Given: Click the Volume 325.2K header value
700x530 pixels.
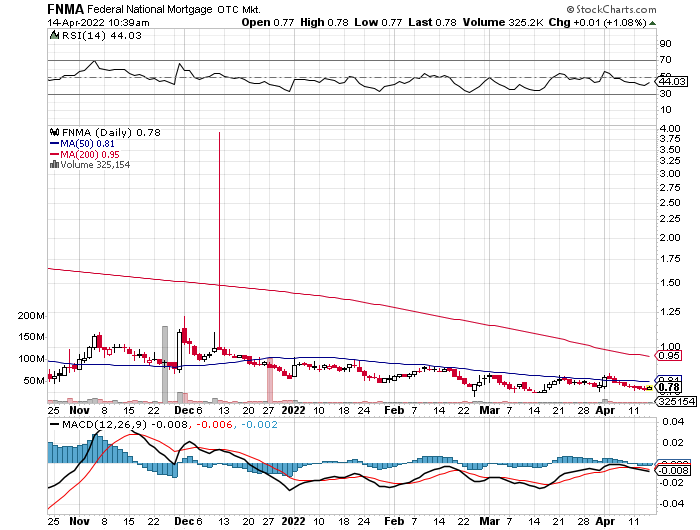Looking at the screenshot, I should 503,22.
